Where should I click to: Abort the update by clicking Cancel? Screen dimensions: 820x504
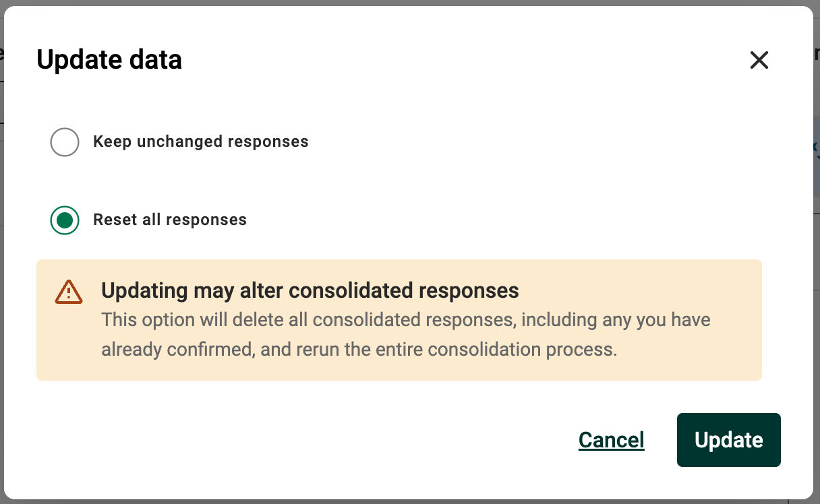coord(611,440)
